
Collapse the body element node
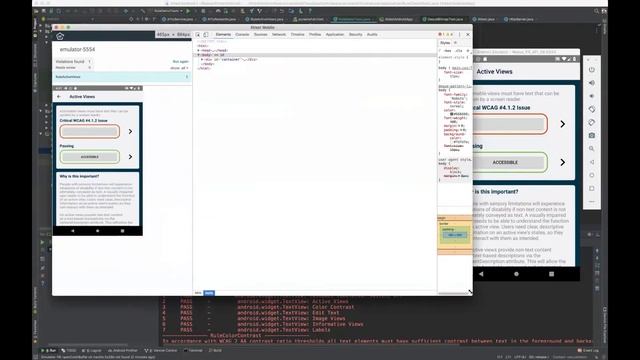pos(198,55)
